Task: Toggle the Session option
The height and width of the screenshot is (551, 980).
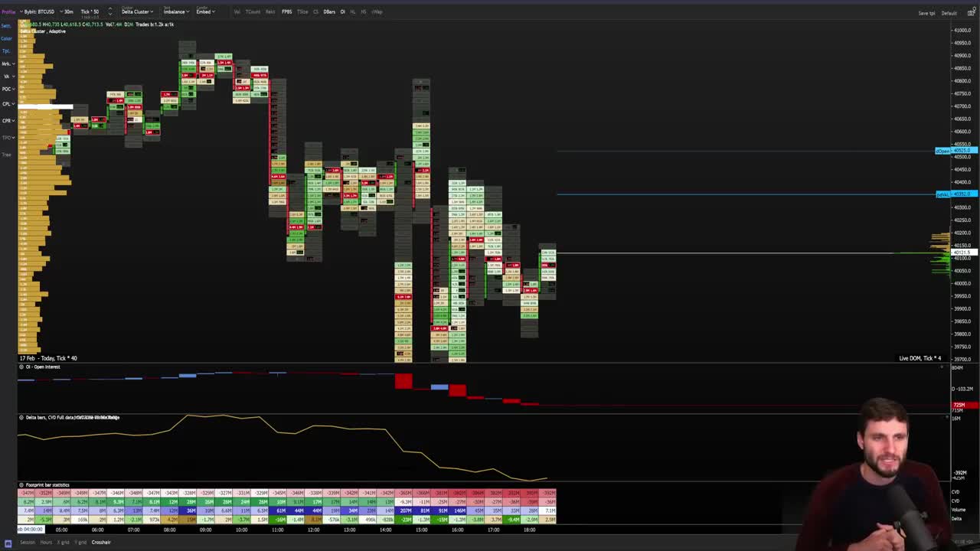Action: [28, 543]
